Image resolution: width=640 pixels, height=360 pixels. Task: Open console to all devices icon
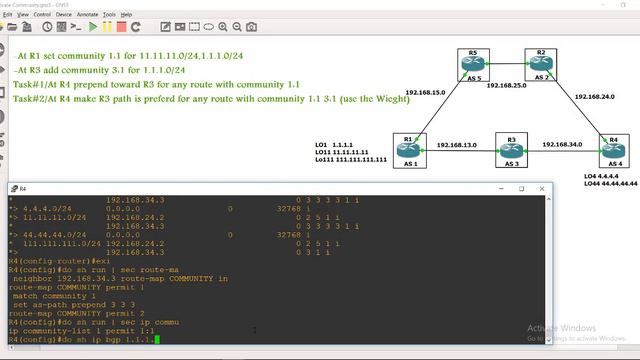(76, 27)
